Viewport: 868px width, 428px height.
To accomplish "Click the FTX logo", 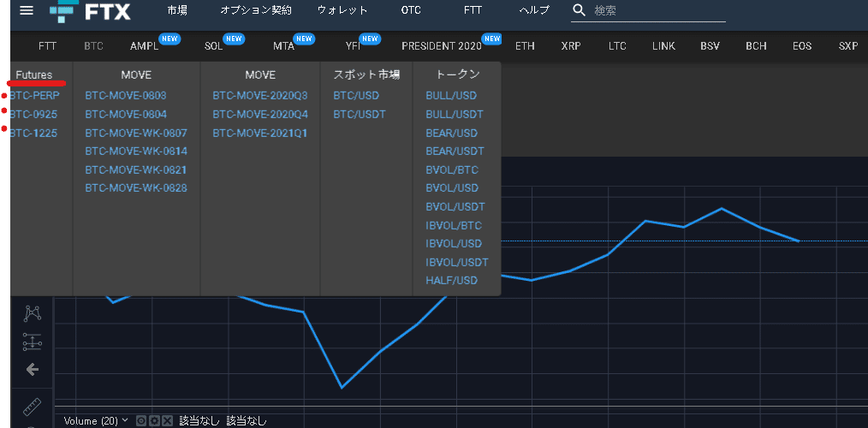I will (90, 11).
